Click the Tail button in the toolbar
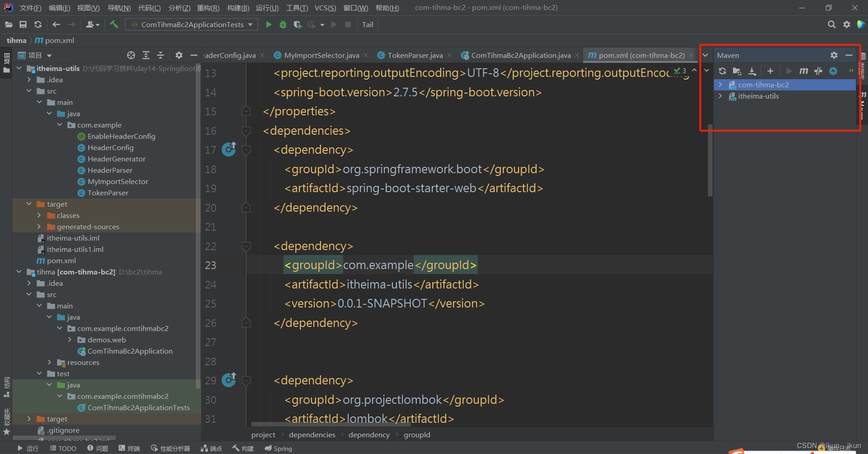The image size is (868, 454). [x=368, y=24]
